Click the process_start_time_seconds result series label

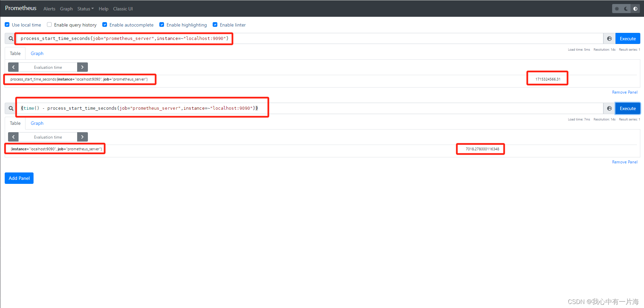[x=79, y=79]
